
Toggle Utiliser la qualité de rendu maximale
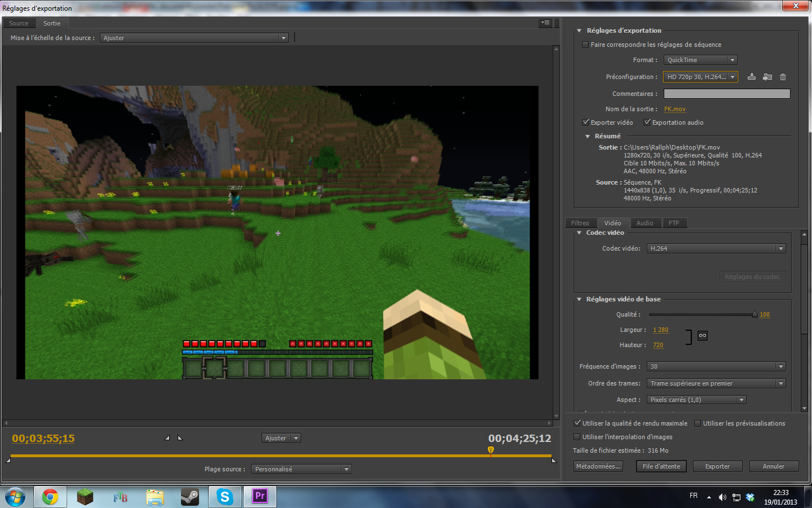(x=577, y=423)
